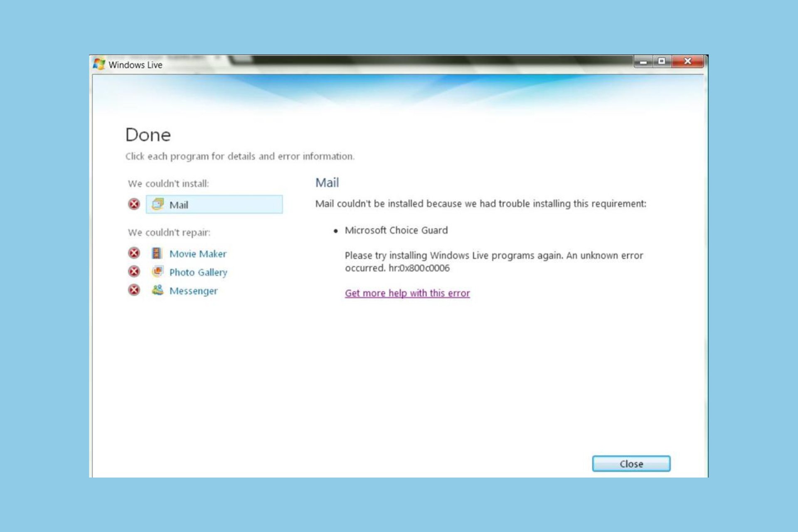
Task: Click the Movie Maker filmstrip icon
Action: 157,253
